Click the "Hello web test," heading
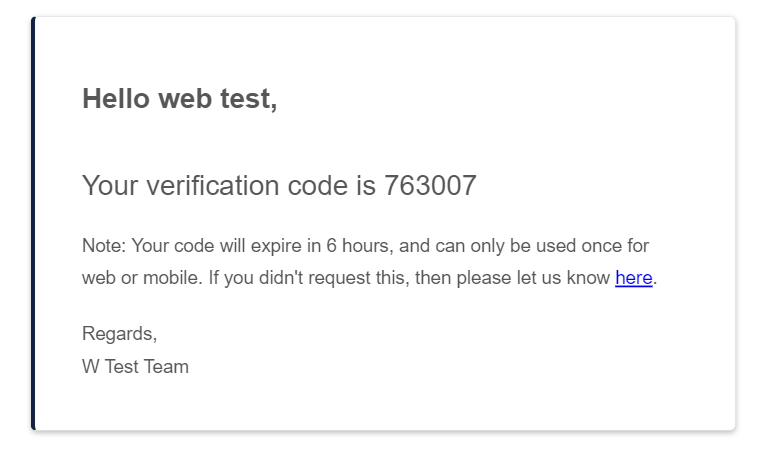Viewport: 765px width, 465px height. coord(179,99)
